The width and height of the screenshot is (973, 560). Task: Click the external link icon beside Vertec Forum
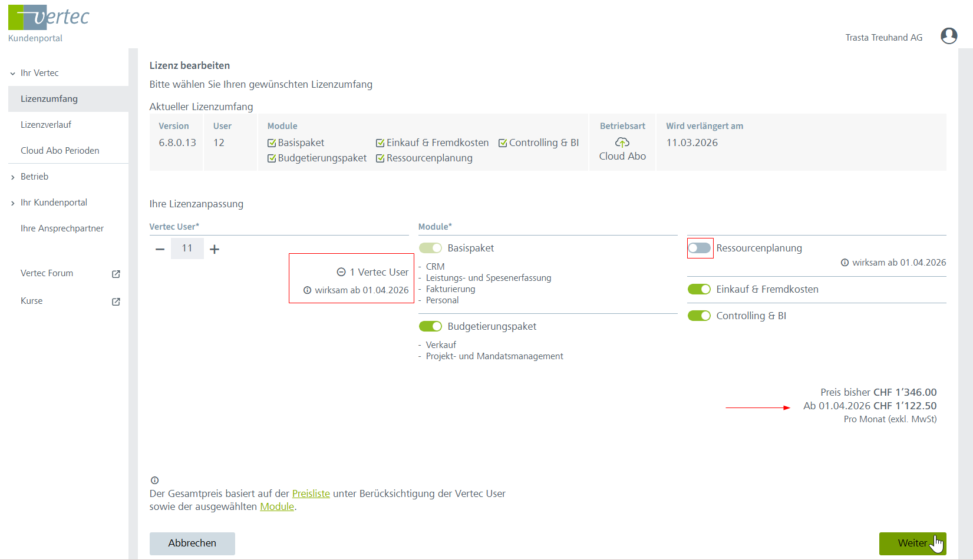click(x=116, y=274)
